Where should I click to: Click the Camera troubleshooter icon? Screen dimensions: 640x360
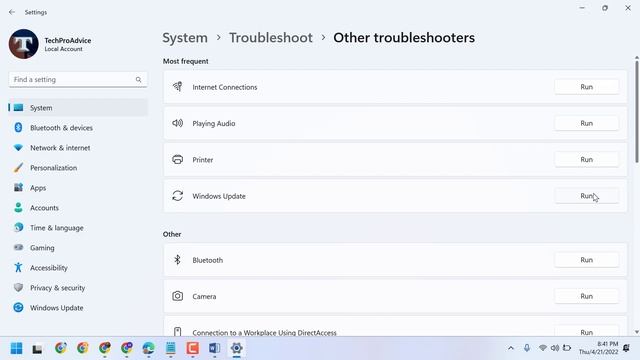coord(178,296)
